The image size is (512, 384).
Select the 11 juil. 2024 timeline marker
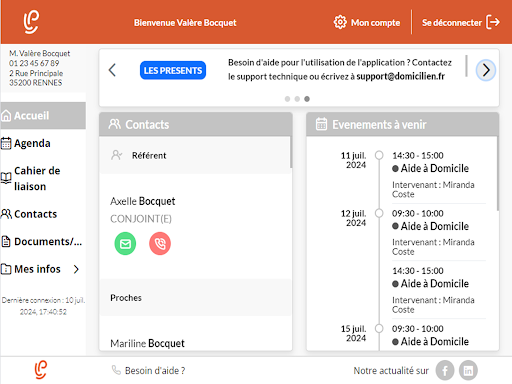379,155
